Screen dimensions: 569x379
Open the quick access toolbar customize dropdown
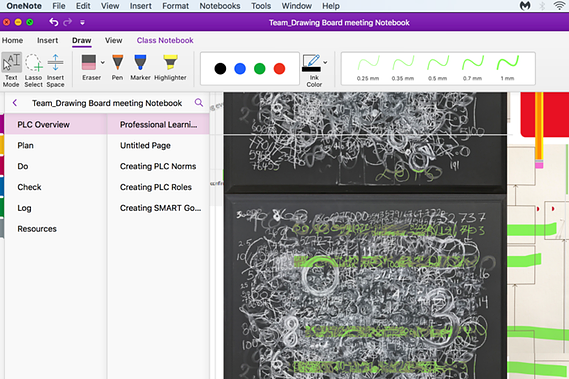[82, 23]
